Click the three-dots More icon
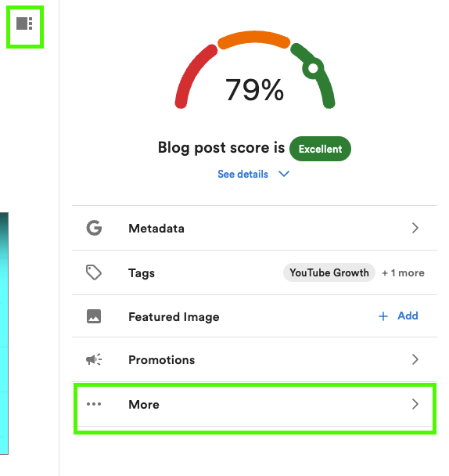 (x=94, y=404)
